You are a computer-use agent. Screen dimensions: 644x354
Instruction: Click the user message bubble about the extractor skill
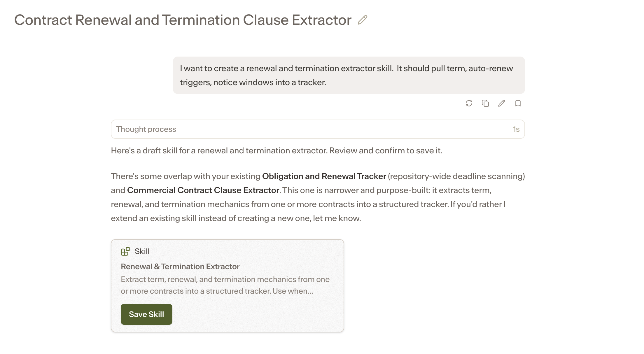349,75
